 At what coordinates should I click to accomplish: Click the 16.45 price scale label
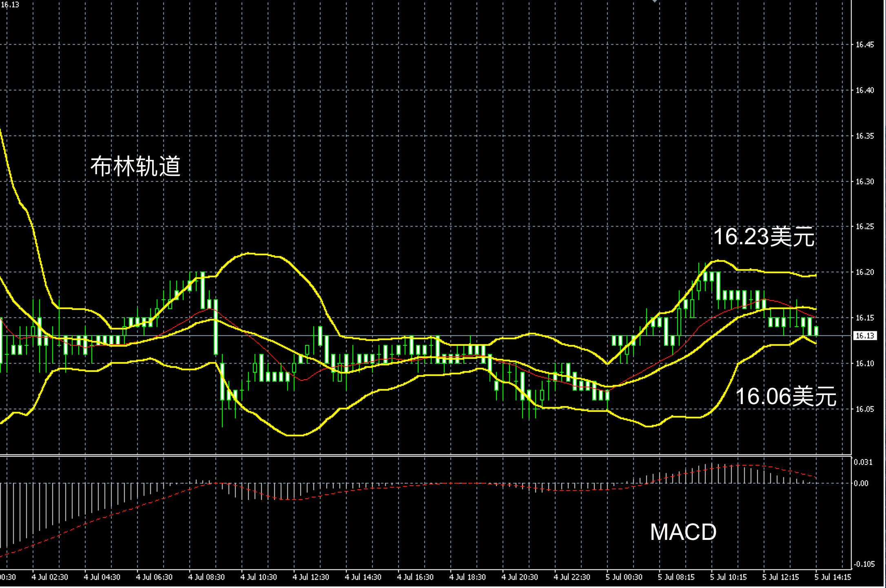[865, 45]
